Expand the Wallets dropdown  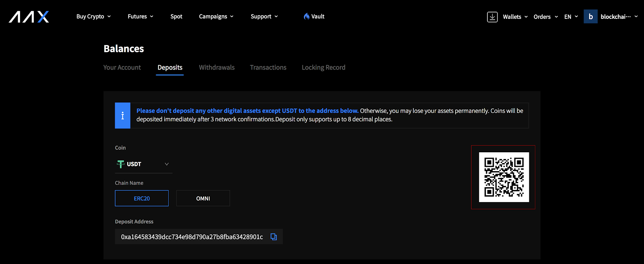pyautogui.click(x=515, y=17)
